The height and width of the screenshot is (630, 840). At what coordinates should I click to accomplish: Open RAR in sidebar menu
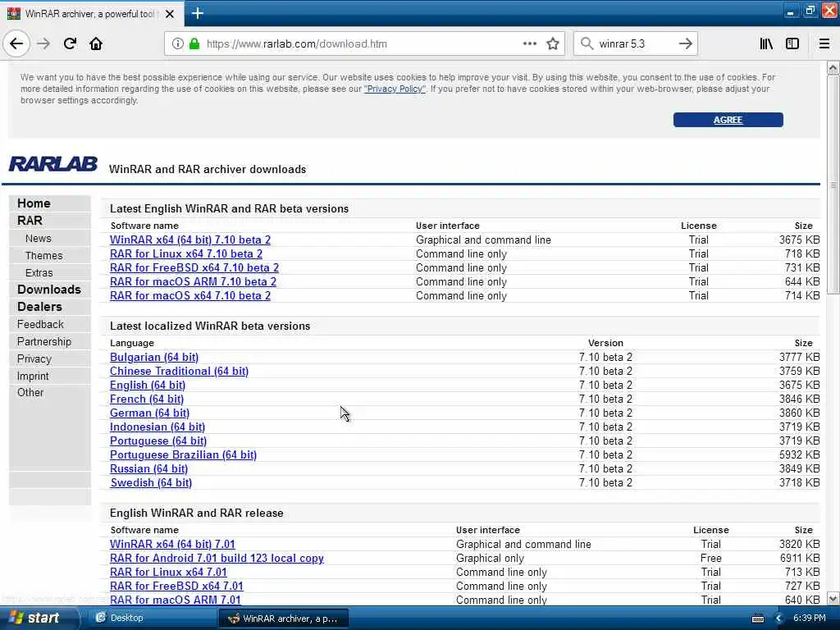click(x=30, y=221)
